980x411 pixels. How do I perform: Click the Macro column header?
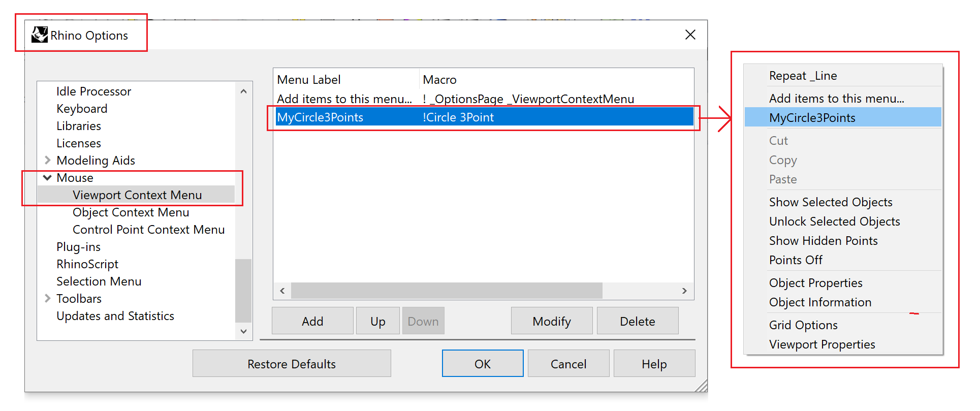tap(440, 80)
